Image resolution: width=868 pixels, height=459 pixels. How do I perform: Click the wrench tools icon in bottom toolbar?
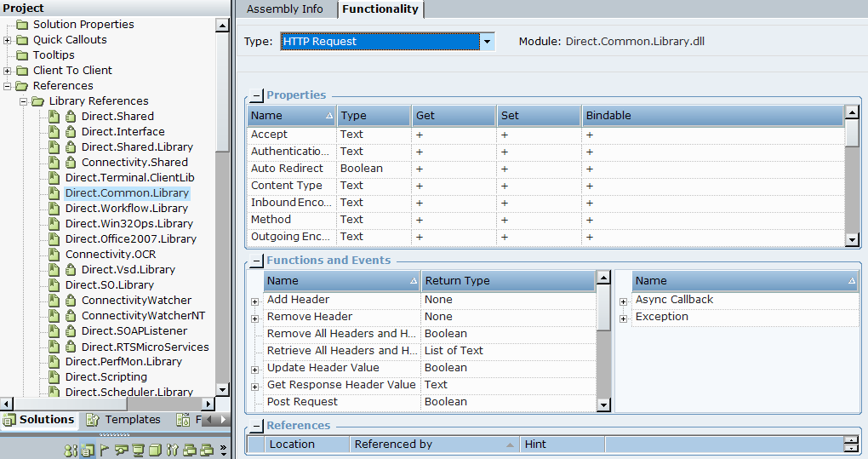(172, 450)
